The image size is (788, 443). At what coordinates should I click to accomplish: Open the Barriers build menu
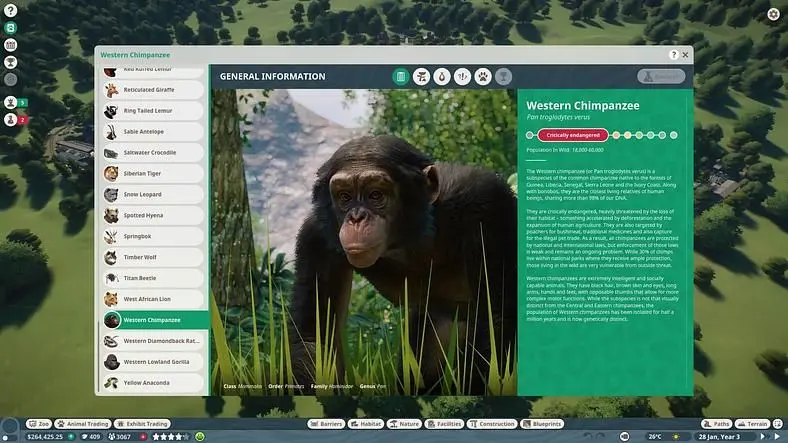(326, 424)
